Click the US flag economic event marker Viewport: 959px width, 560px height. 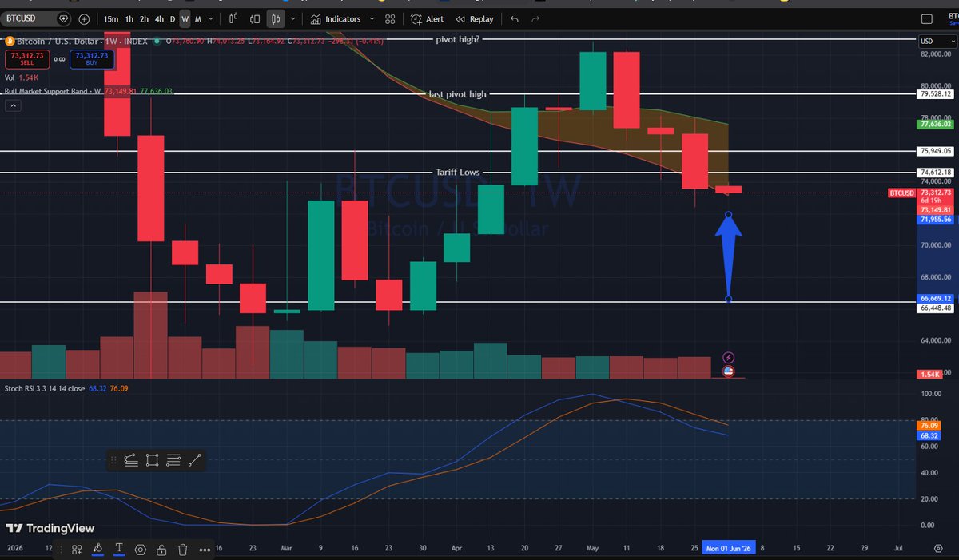pos(728,371)
